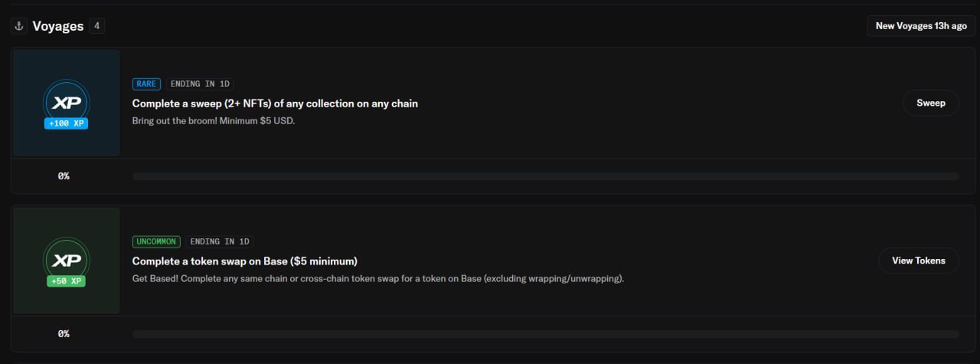This screenshot has width=980, height=364.
Task: Click the Get Based description text
Action: tap(378, 279)
